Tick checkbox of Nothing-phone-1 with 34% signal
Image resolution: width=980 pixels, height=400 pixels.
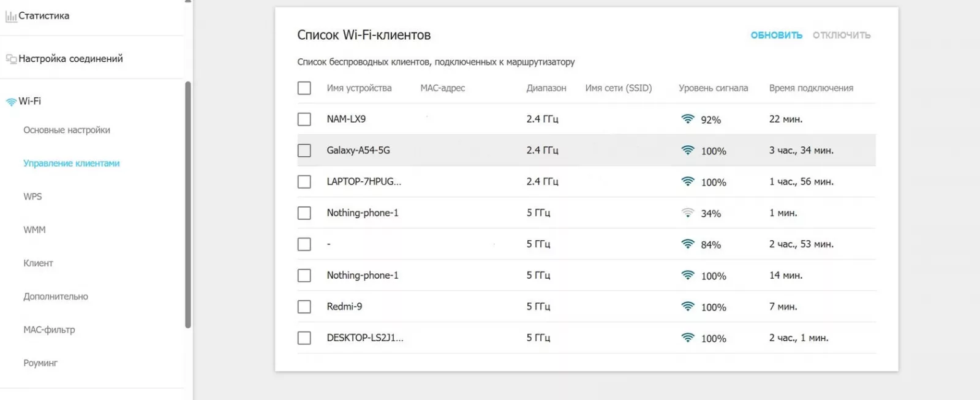click(304, 213)
